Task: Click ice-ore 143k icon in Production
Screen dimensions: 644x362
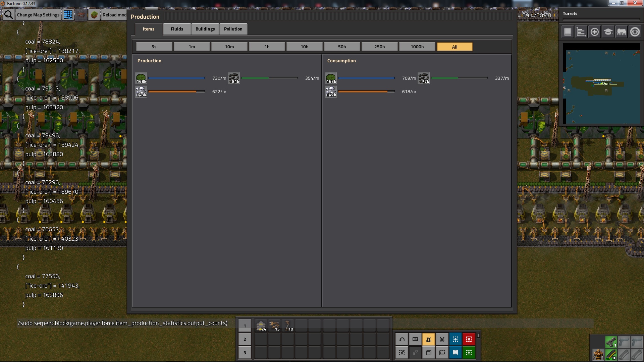Action: click(141, 92)
